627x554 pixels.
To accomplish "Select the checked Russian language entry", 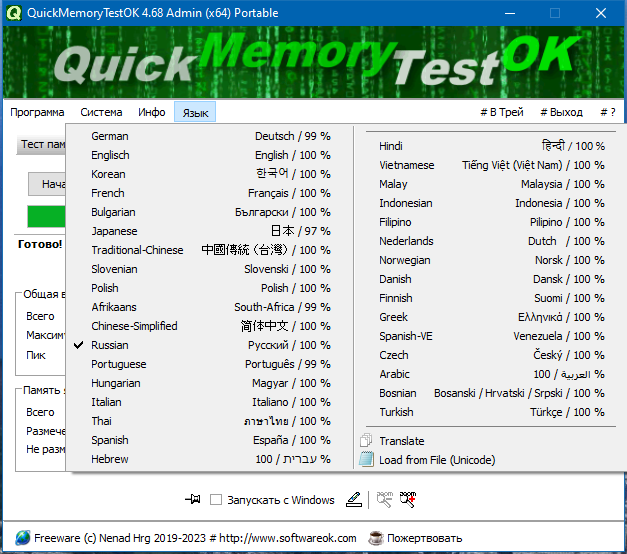I will click(x=210, y=345).
